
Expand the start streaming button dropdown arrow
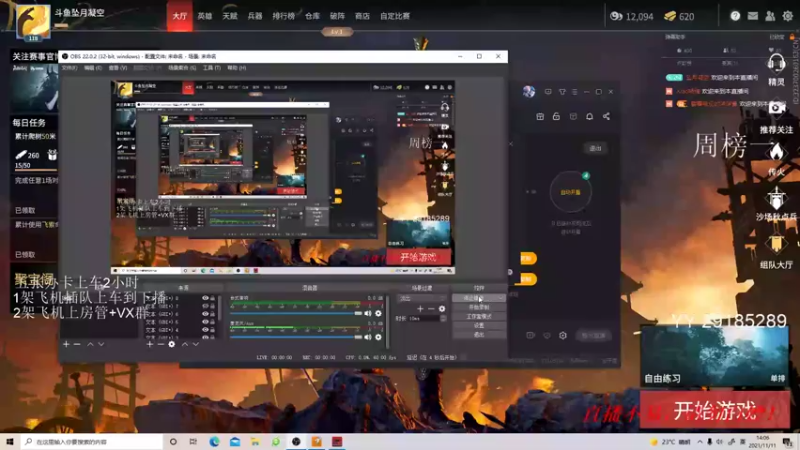pos(501,298)
